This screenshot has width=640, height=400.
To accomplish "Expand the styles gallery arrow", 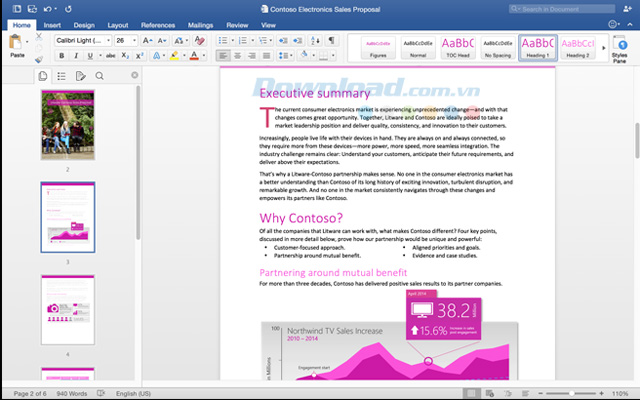I will [602, 47].
